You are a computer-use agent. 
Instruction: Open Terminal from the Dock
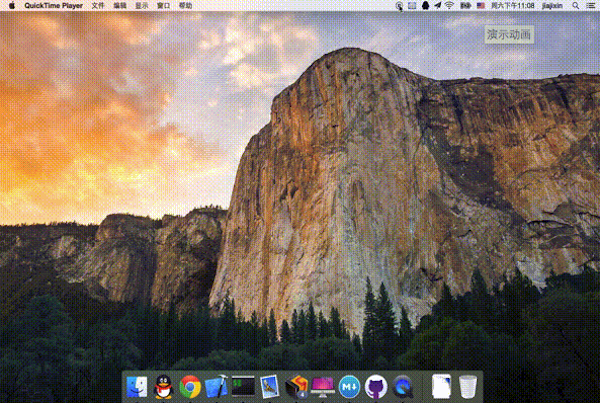243,386
